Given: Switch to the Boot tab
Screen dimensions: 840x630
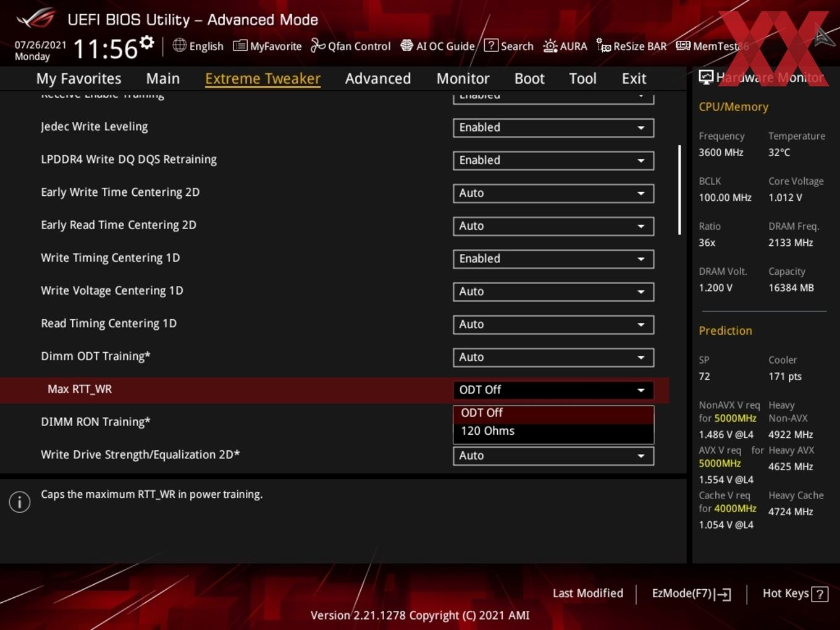Looking at the screenshot, I should coord(529,78).
